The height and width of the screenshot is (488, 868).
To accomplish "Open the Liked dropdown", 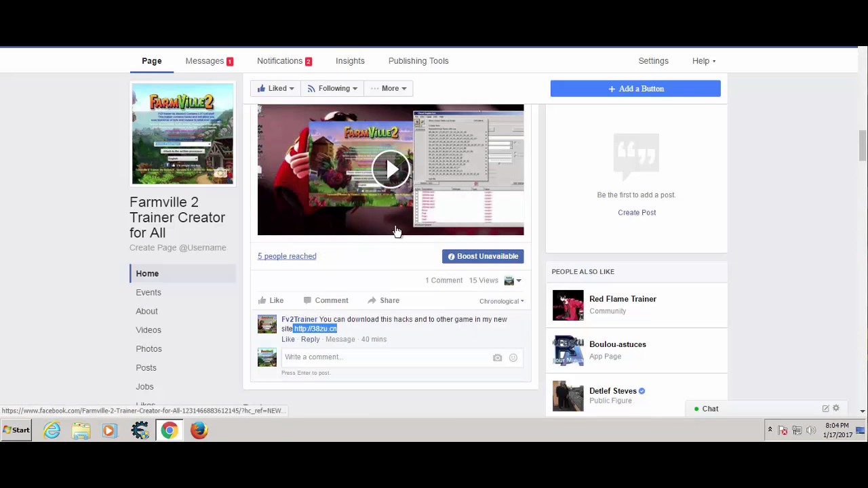I will coord(276,88).
